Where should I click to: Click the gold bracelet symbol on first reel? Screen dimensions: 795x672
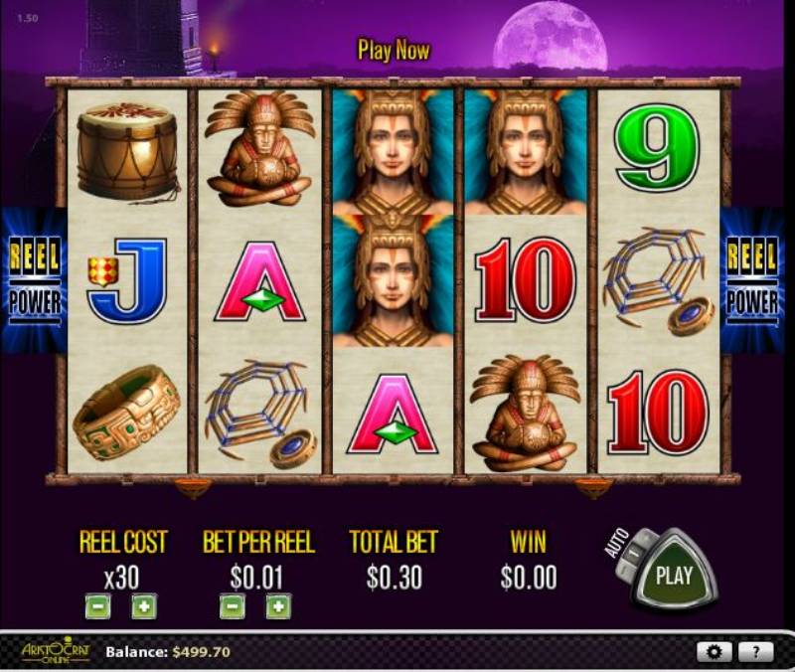(x=127, y=413)
